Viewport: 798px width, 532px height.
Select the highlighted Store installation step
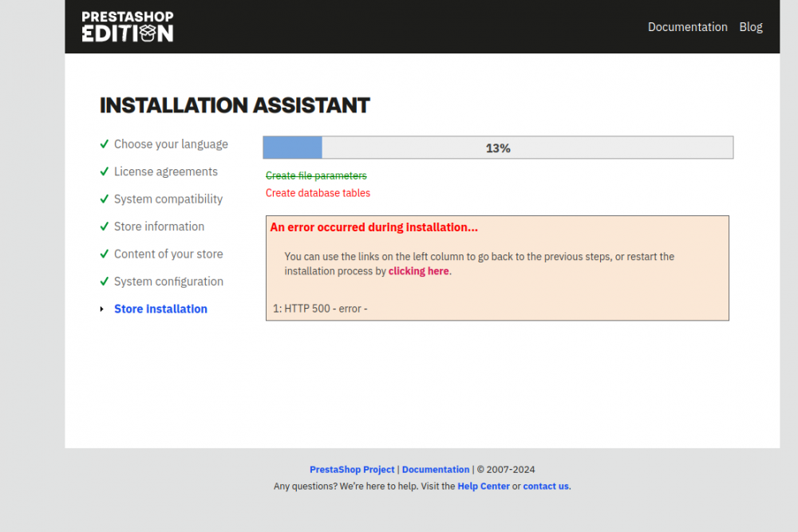click(x=160, y=309)
